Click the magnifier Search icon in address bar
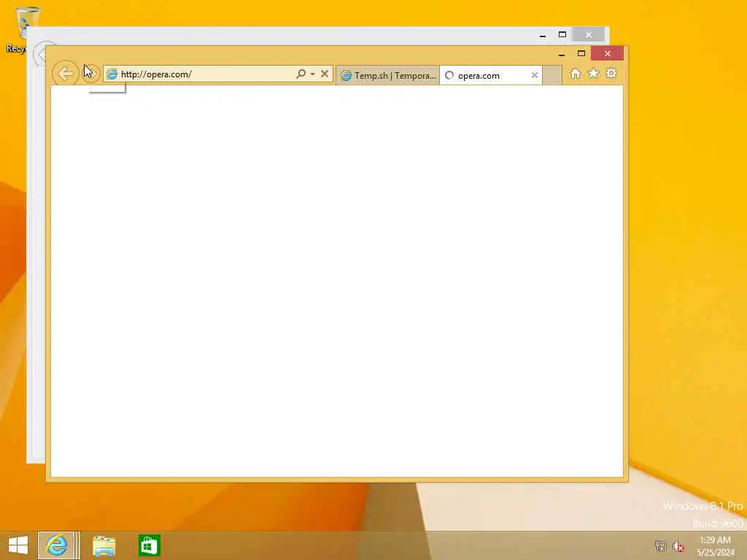 pyautogui.click(x=301, y=74)
